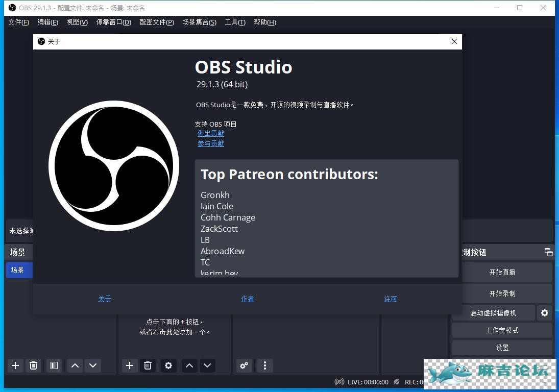Click the 29.1.3 (64 bit) version text

click(x=222, y=84)
